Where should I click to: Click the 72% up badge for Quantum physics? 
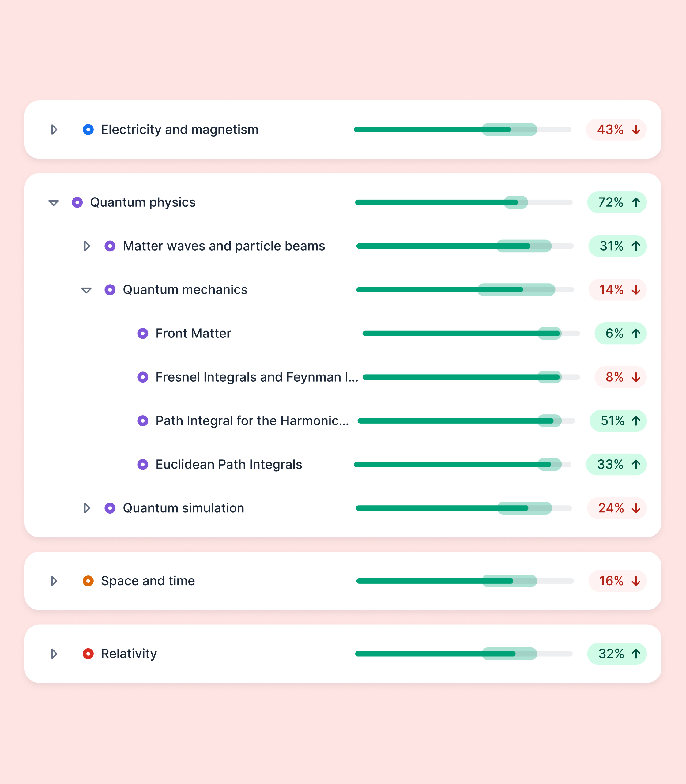617,202
